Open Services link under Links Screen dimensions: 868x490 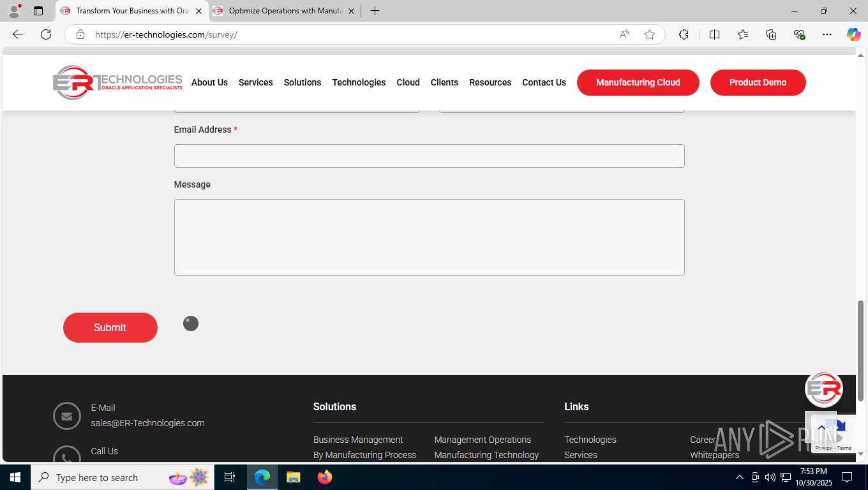pos(581,455)
